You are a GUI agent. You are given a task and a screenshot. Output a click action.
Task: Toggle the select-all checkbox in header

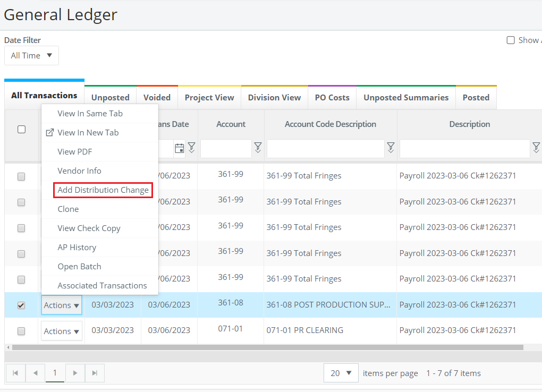[21, 129]
